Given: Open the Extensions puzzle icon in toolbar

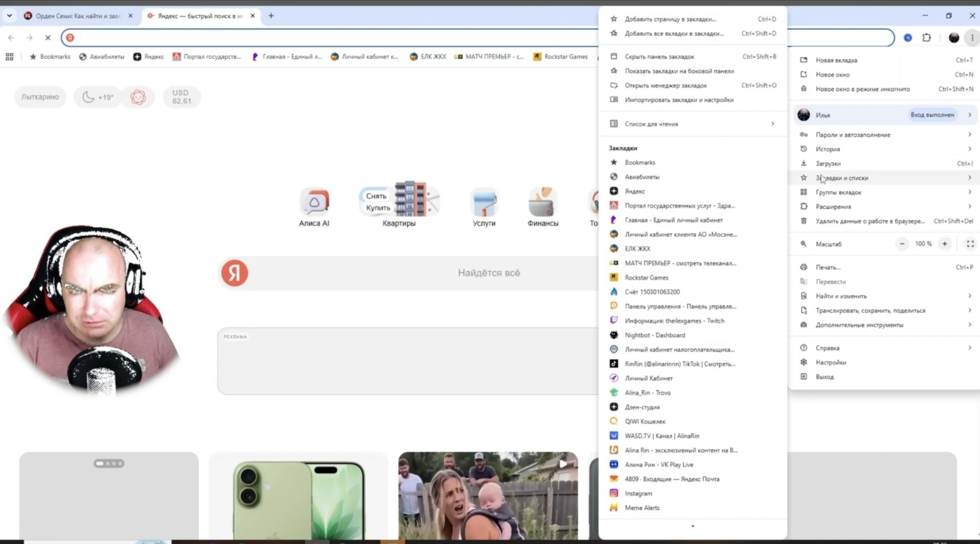Looking at the screenshot, I should tap(927, 37).
